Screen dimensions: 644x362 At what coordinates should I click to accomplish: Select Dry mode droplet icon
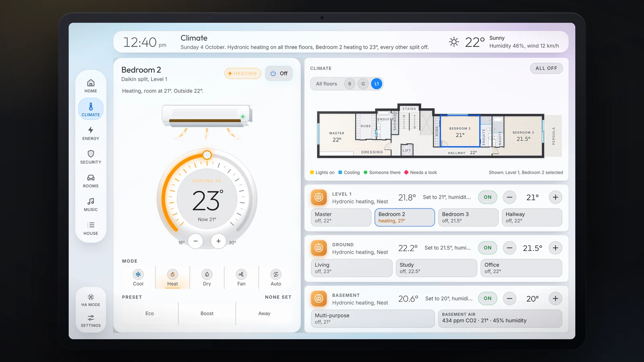[207, 274]
